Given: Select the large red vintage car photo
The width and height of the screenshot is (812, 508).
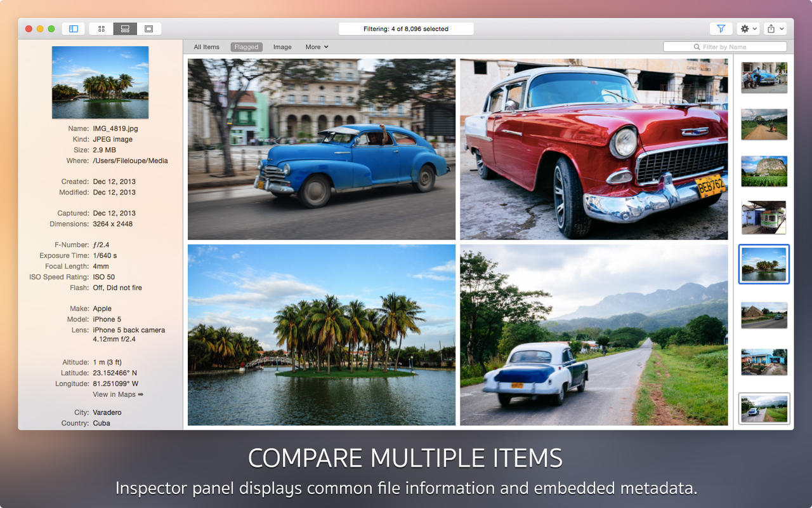Looking at the screenshot, I should (594, 149).
